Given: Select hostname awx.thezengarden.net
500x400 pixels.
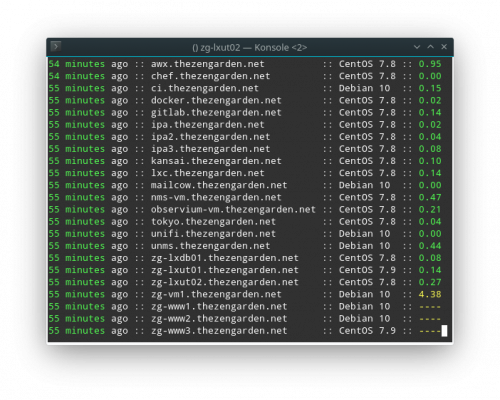Looking at the screenshot, I should point(207,64).
